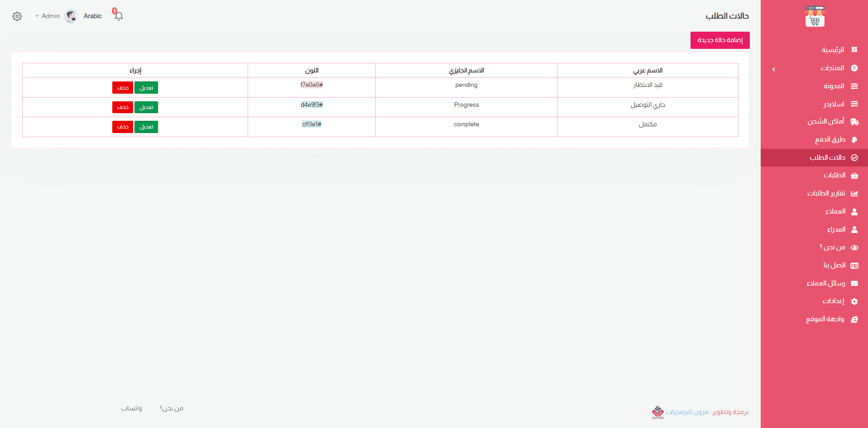868x428 pixels.
Task: Open طرق الدفع payment methods menu item
Action: (x=830, y=140)
